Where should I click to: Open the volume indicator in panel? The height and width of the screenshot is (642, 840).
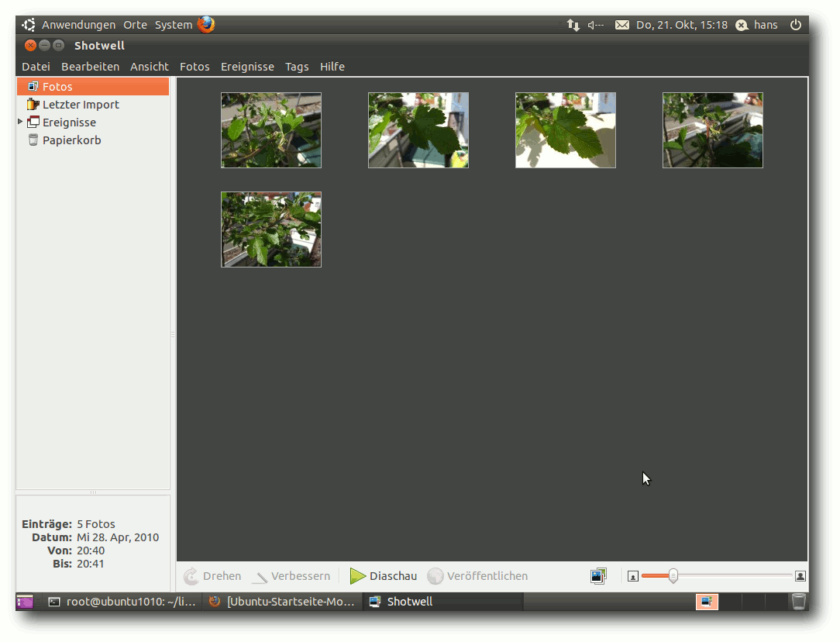595,25
